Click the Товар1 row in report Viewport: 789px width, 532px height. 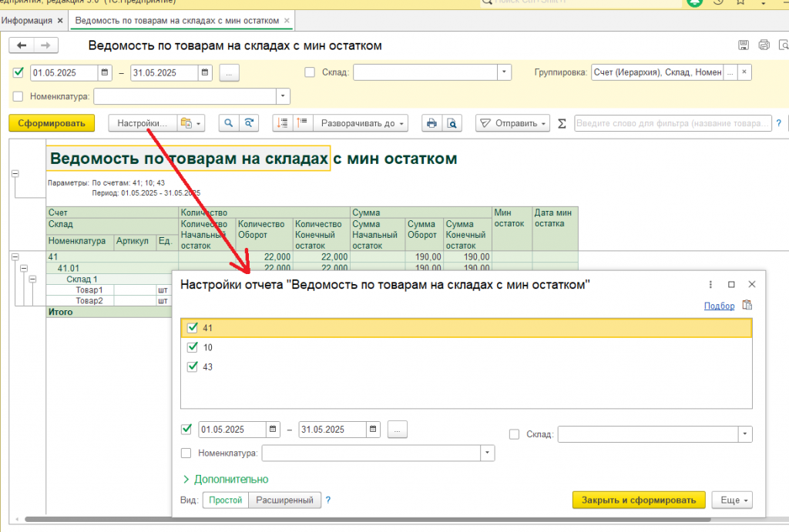coord(109,289)
